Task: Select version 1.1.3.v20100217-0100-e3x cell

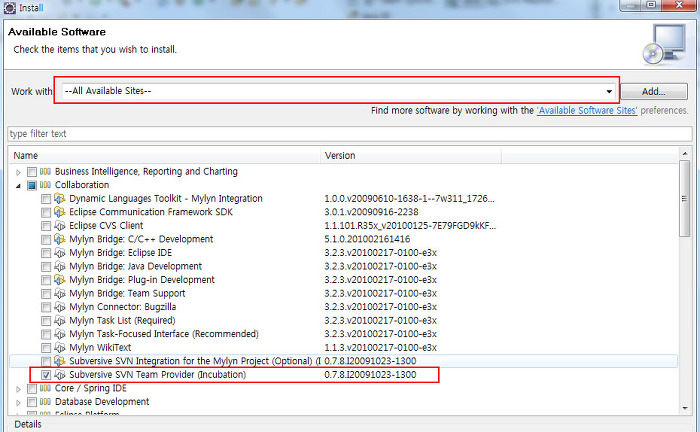Action: pyautogui.click(x=380, y=348)
